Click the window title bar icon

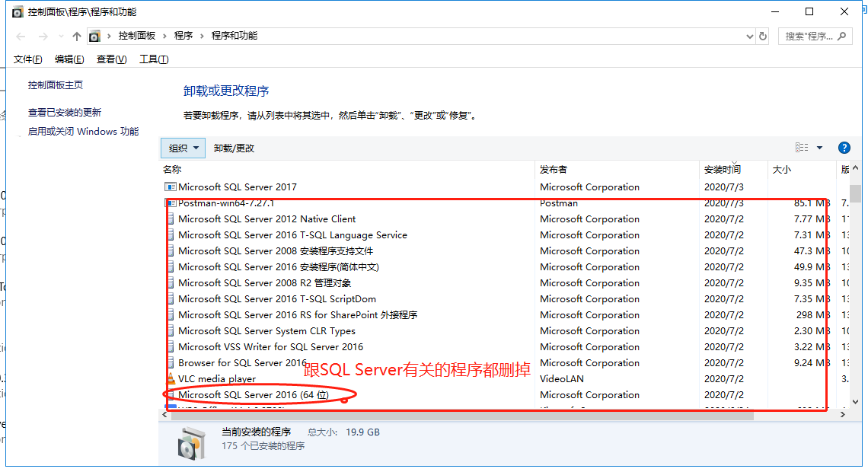[18, 11]
